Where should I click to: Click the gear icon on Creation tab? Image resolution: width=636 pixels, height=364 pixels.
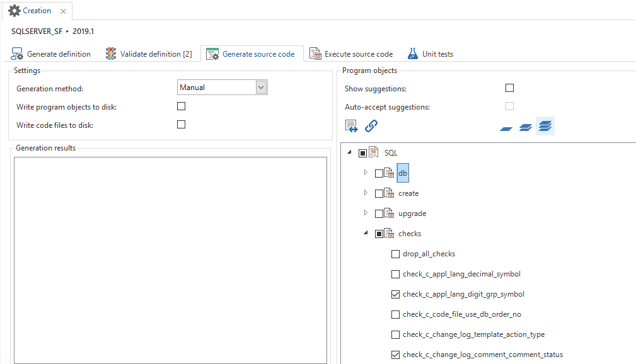click(14, 11)
